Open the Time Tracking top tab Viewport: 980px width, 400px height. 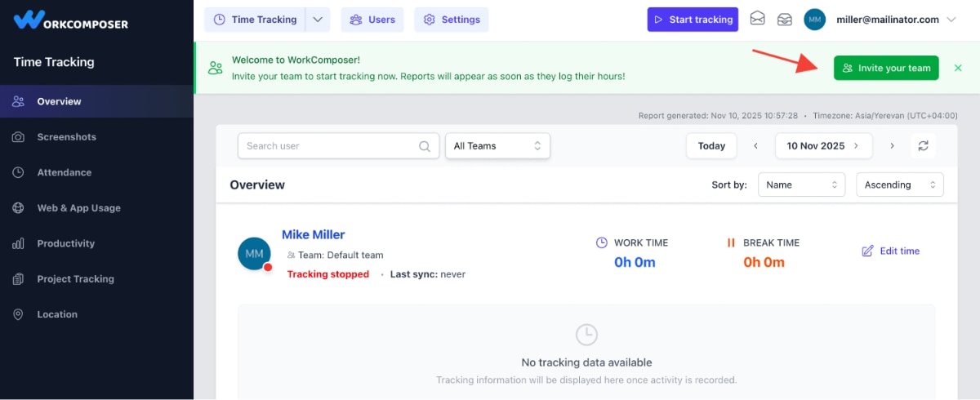255,20
